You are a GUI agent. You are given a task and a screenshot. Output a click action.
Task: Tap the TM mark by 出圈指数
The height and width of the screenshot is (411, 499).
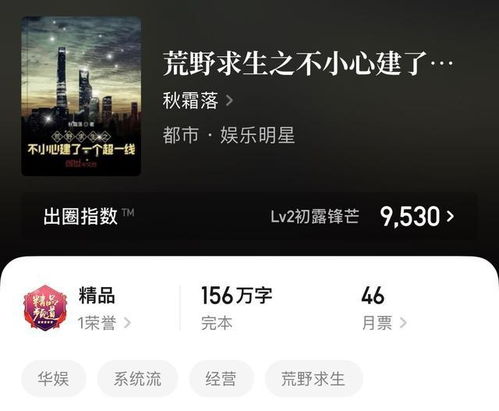point(128,212)
